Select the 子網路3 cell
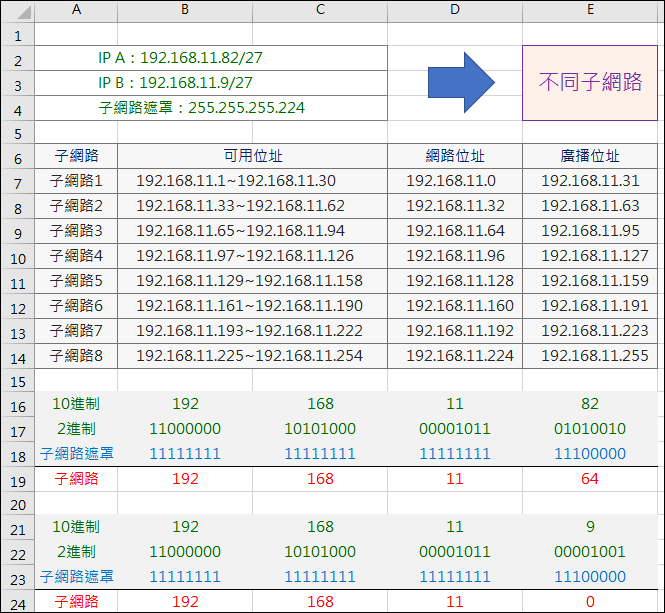The image size is (665, 613). point(76,231)
